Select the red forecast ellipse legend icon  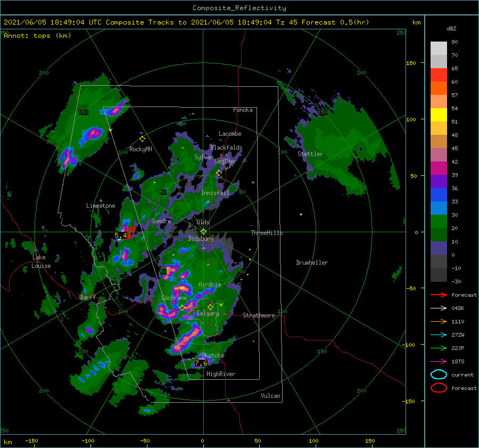439,388
